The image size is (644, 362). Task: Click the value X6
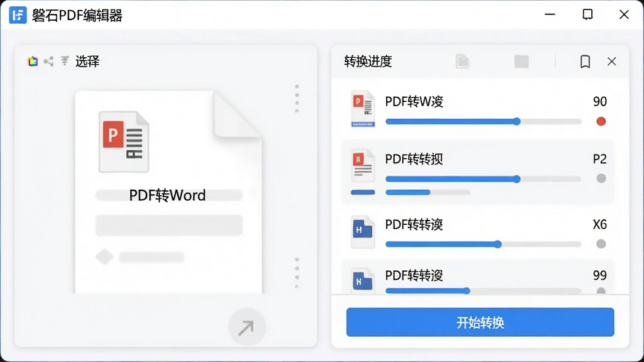[599, 224]
